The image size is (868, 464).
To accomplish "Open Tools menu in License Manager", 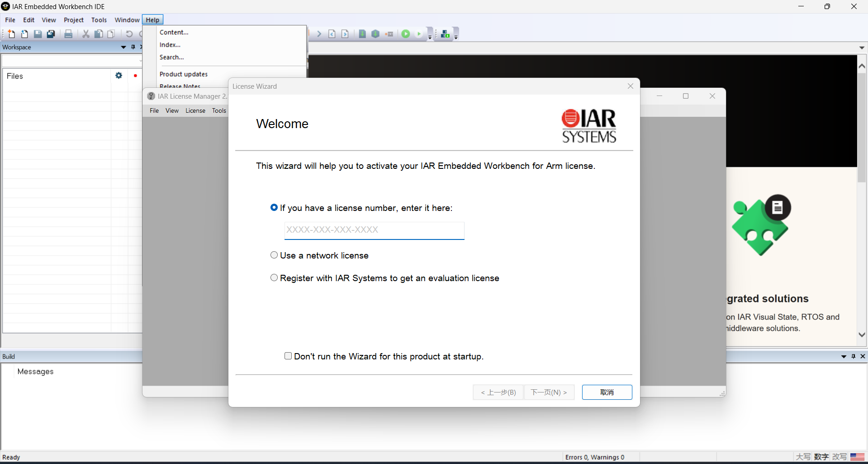I will tap(219, 110).
